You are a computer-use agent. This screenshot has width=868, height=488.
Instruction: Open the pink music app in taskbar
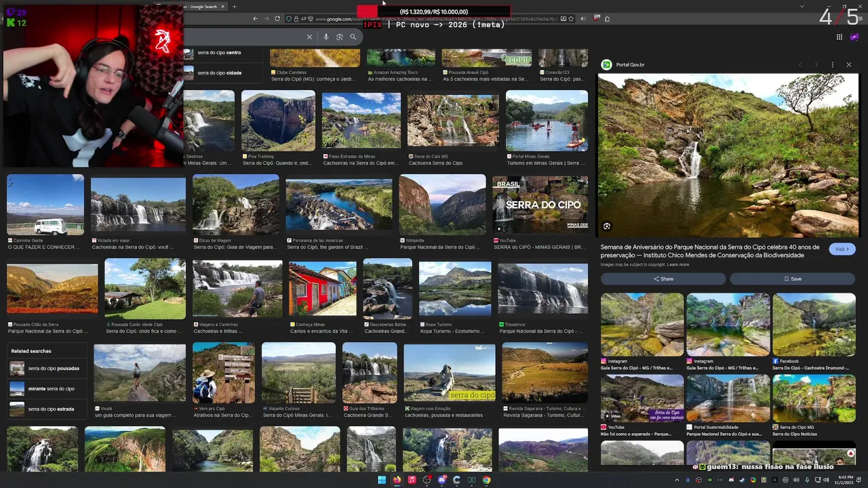point(412,480)
